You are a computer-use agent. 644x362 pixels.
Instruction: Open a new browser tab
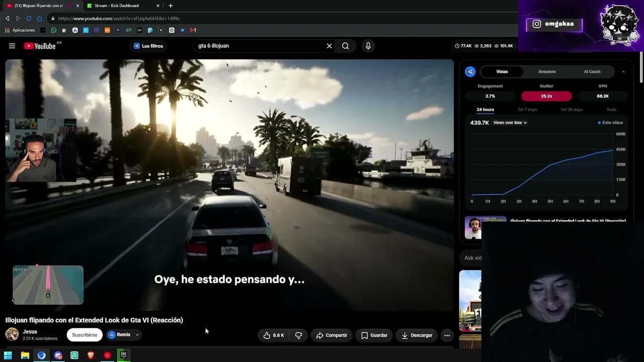click(x=171, y=6)
